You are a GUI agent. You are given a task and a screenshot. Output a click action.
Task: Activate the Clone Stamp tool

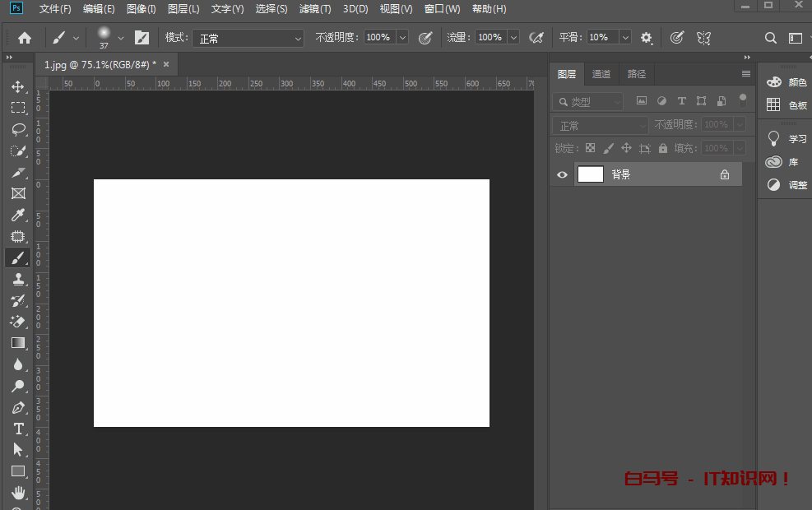[17, 279]
